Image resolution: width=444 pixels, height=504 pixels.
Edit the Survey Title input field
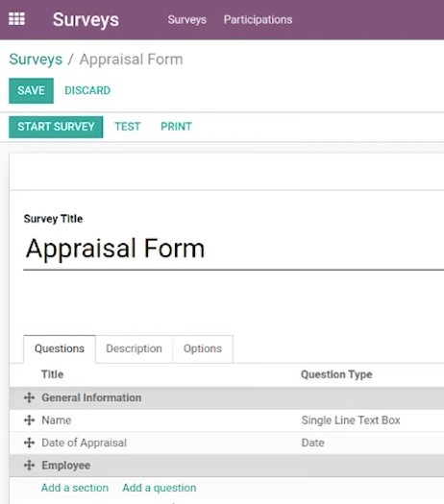coord(234,249)
